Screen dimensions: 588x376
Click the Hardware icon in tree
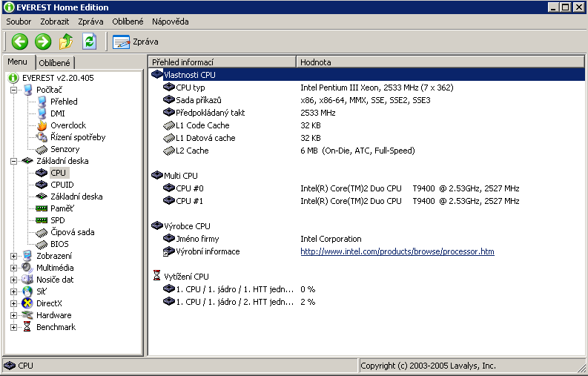tap(27, 315)
